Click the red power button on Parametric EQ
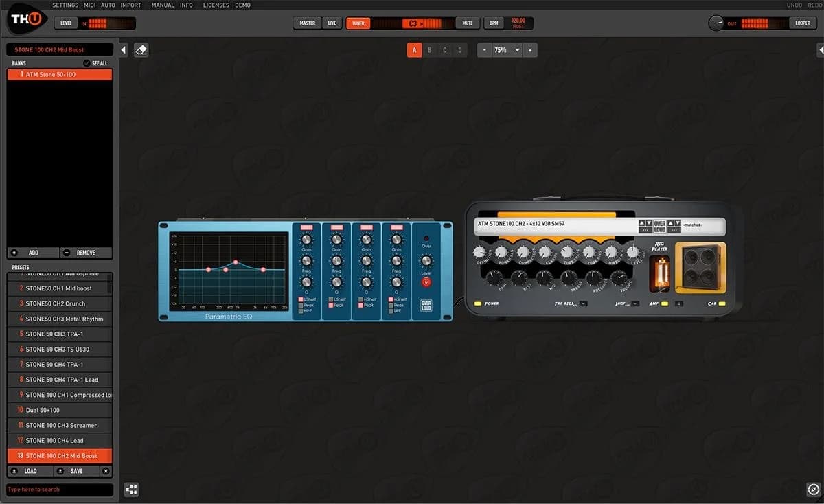Viewport: 824px width, 504px height. tap(426, 282)
